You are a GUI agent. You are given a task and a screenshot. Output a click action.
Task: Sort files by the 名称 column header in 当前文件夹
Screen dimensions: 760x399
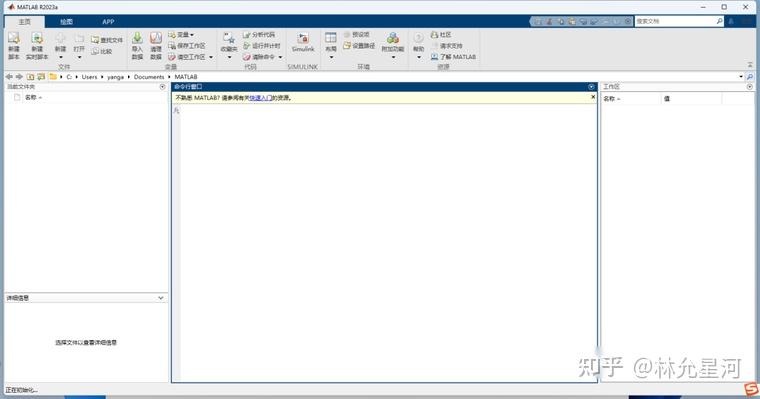pyautogui.click(x=33, y=97)
